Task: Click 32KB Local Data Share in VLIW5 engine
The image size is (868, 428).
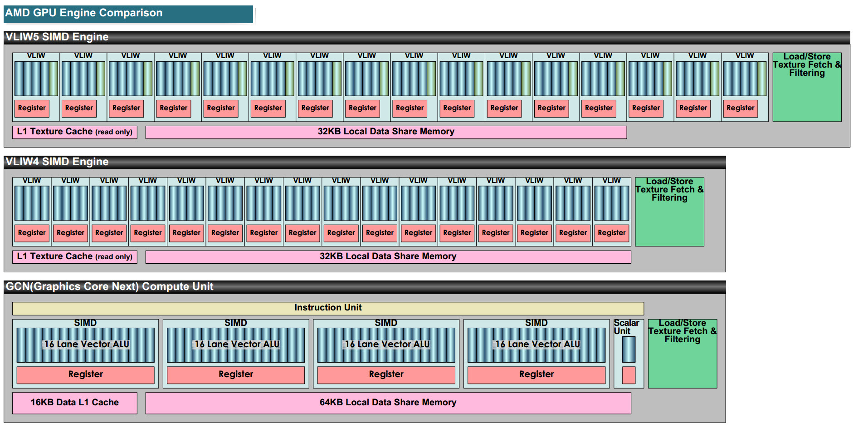Action: pos(386,132)
